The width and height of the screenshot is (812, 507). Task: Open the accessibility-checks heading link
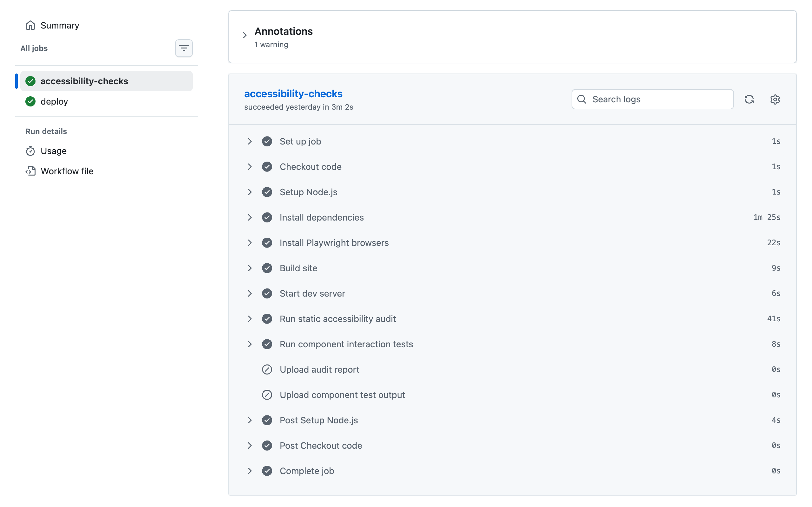pyautogui.click(x=293, y=93)
